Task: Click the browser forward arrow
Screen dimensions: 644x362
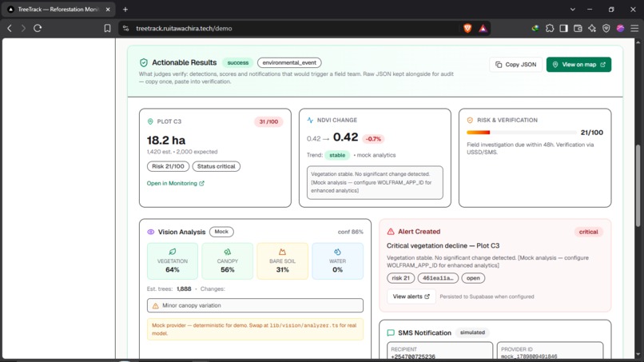Action: pos(23,28)
